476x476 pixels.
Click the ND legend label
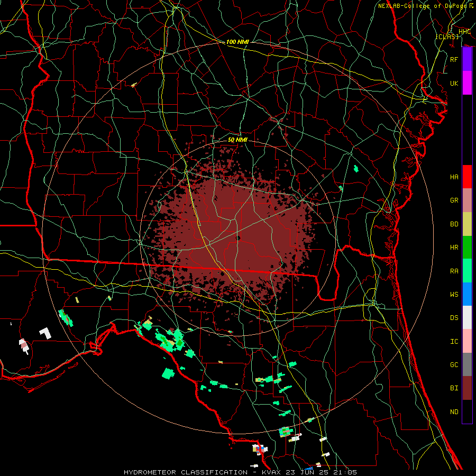click(454, 412)
